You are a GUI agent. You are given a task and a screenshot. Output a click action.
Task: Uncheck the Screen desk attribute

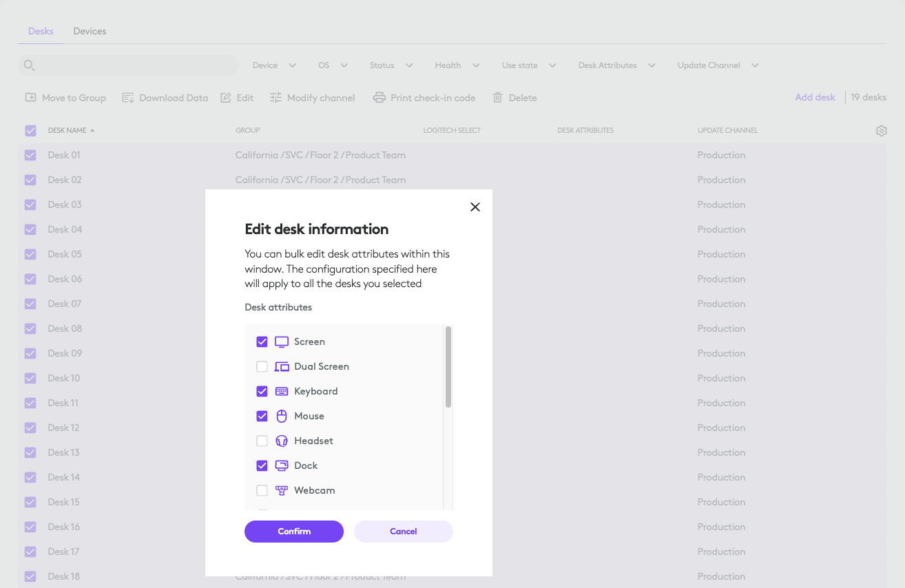262,342
